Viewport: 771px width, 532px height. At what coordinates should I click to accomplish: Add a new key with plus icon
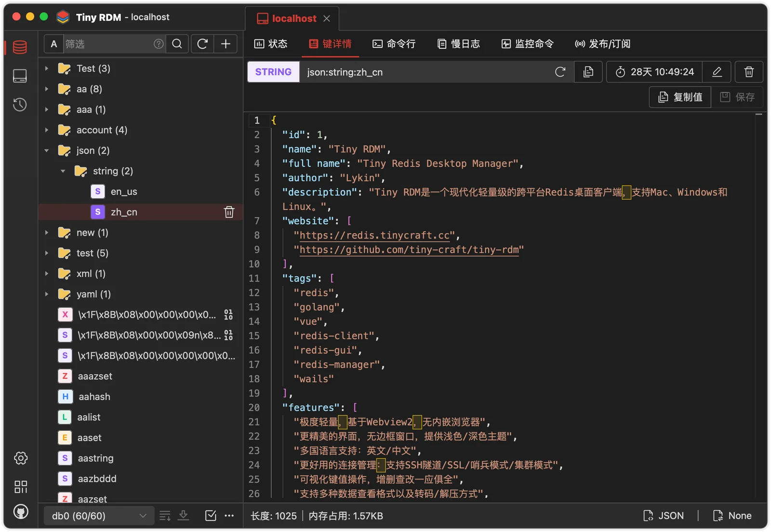click(226, 44)
